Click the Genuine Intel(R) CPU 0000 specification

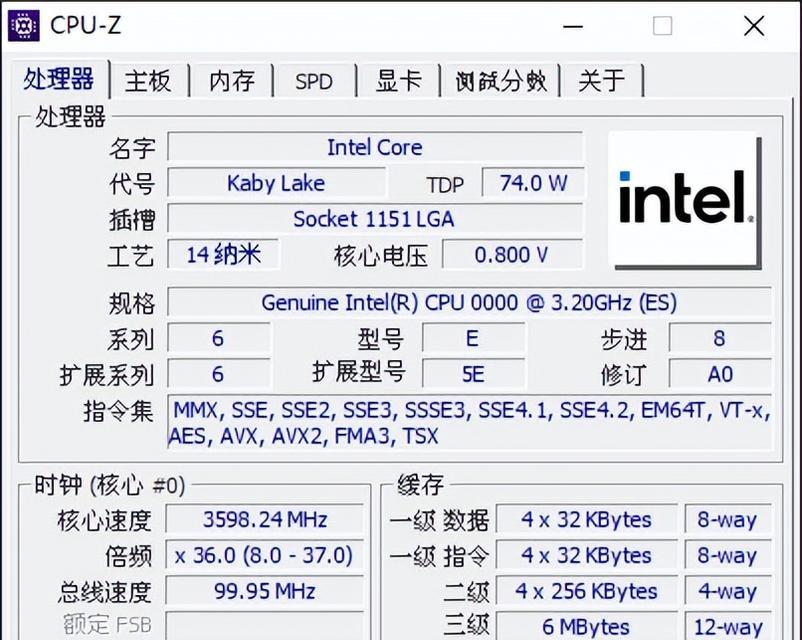[470, 302]
